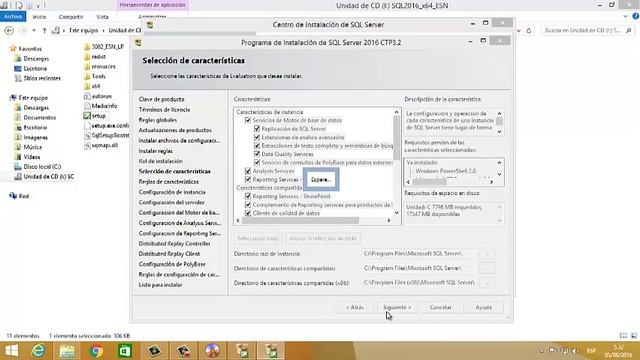Click the features list scroll-right arrow
Screen dimensions: 640x360
point(389,220)
